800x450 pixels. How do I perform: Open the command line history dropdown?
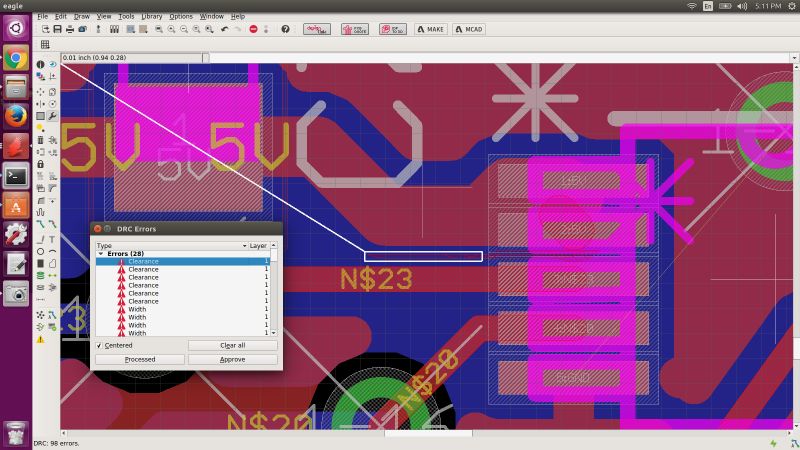[794, 58]
